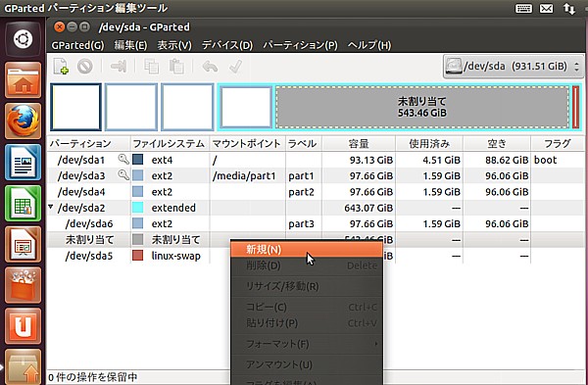This screenshot has height=385, width=588.
Task: Collapse the /dev/sda2 extended partition tree
Action: point(51,207)
